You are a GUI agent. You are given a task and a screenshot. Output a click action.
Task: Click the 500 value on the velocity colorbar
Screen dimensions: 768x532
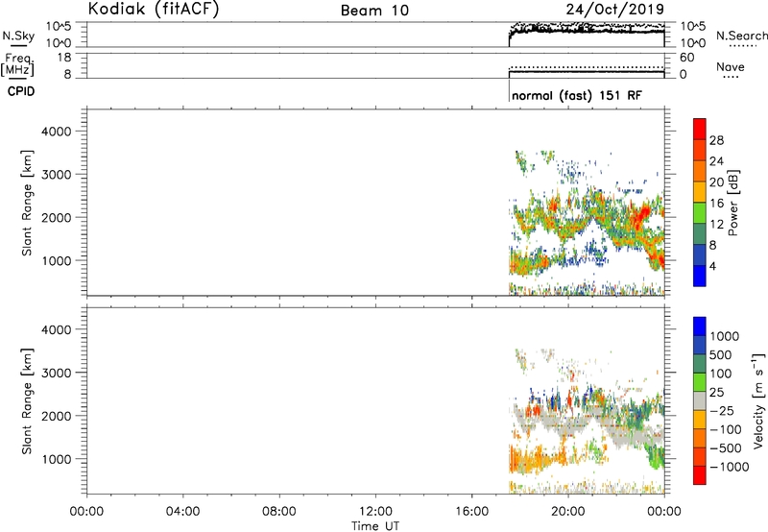point(721,355)
